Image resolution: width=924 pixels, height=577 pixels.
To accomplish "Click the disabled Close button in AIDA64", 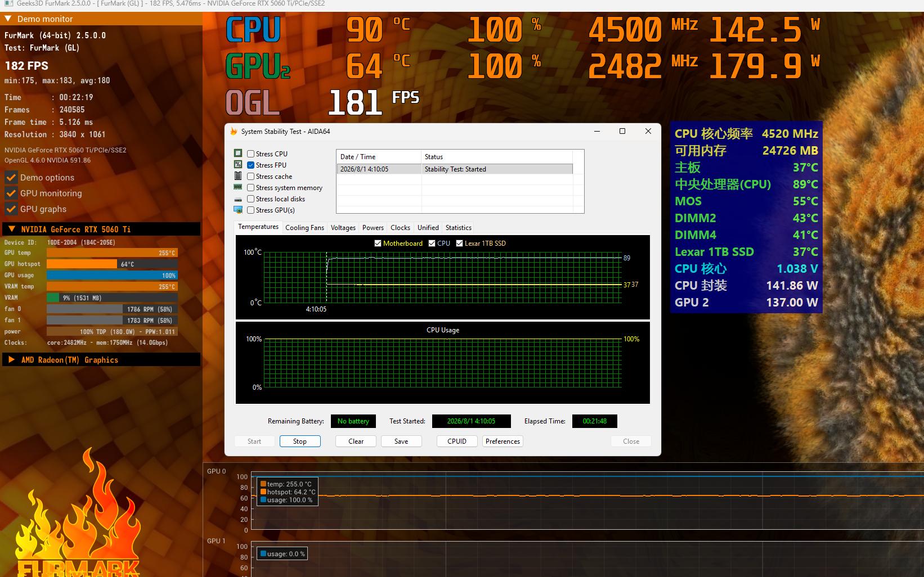I will tap(631, 441).
